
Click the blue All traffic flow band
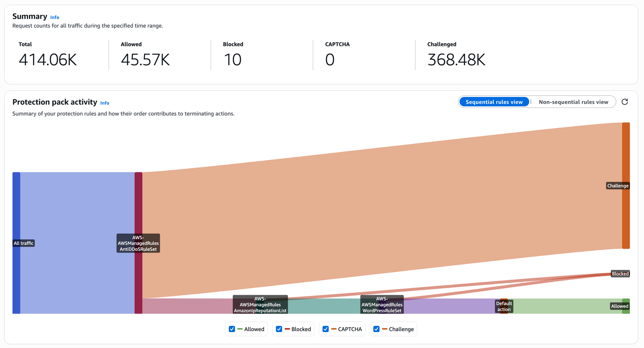(77, 243)
